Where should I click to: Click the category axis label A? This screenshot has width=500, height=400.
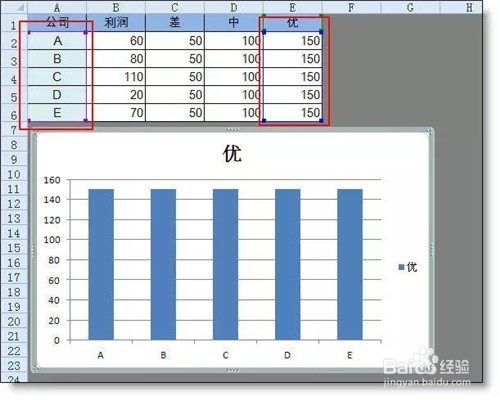point(101,355)
